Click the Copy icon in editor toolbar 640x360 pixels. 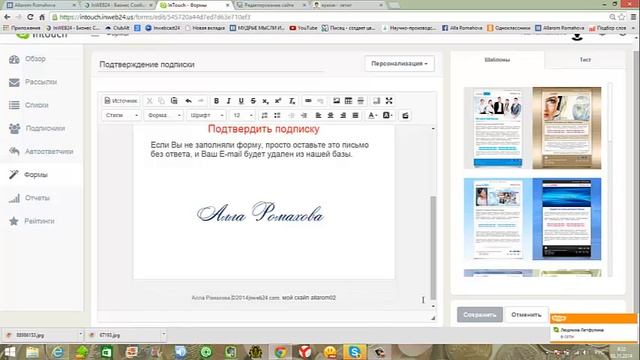pyautogui.click(x=161, y=101)
